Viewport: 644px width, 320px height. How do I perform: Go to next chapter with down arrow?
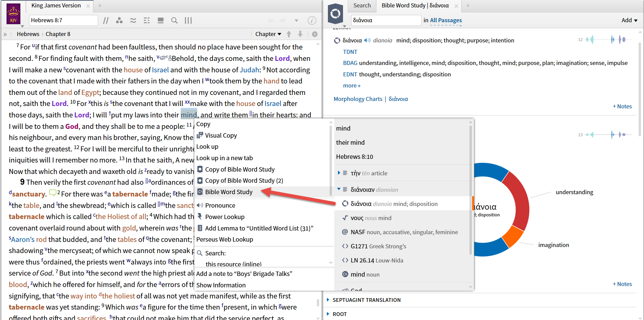(x=300, y=34)
